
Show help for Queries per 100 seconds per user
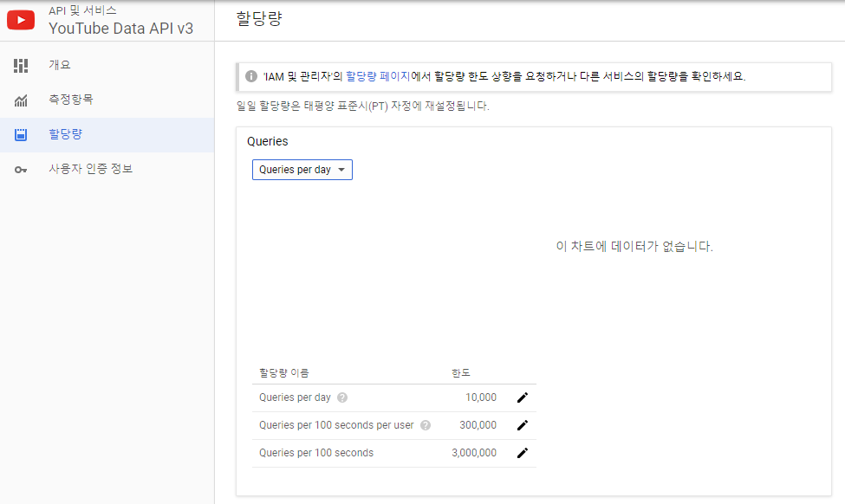426,425
